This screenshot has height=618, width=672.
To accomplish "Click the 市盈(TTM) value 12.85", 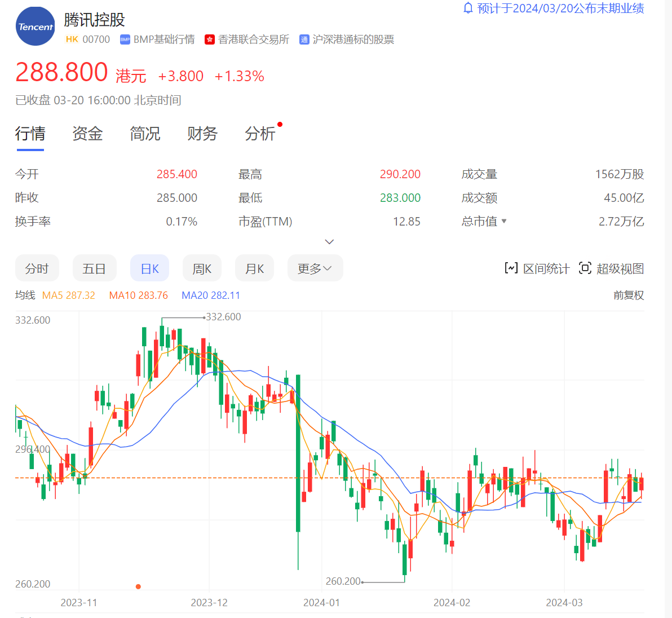I will click(x=406, y=221).
